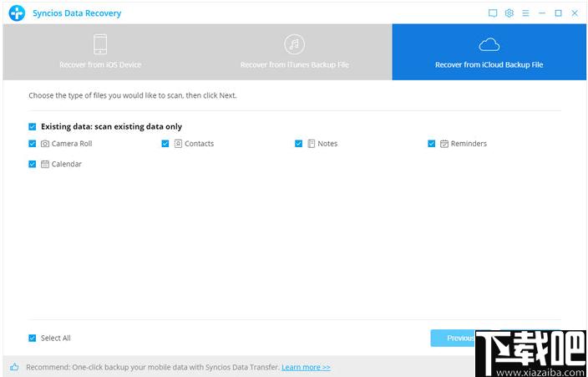The image size is (588, 377).
Task: Click the iOS device phone icon
Action: pos(100,44)
